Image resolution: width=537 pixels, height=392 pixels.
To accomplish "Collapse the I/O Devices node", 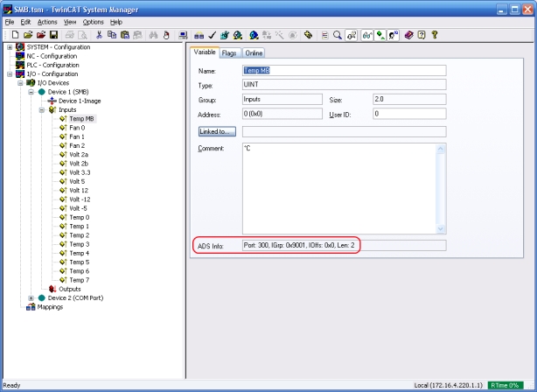I will (x=20, y=83).
